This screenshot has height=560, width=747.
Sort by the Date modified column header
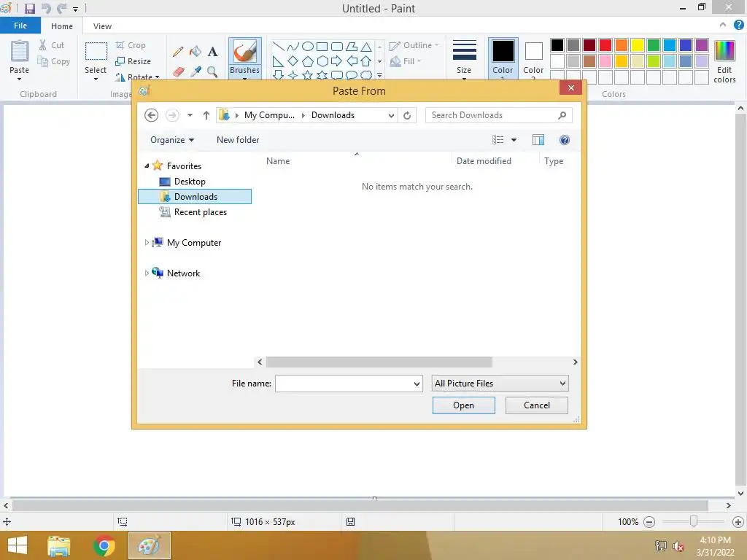[484, 161]
